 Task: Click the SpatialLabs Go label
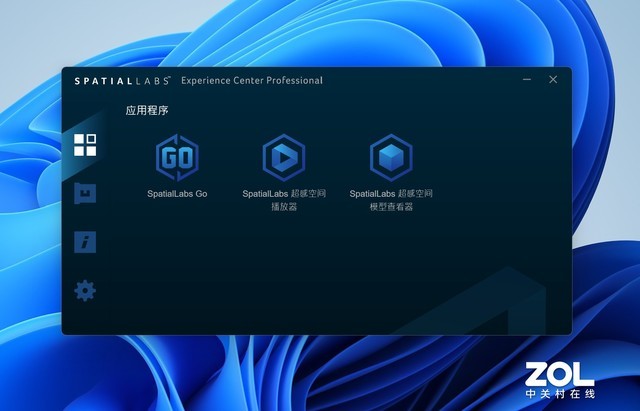177,194
